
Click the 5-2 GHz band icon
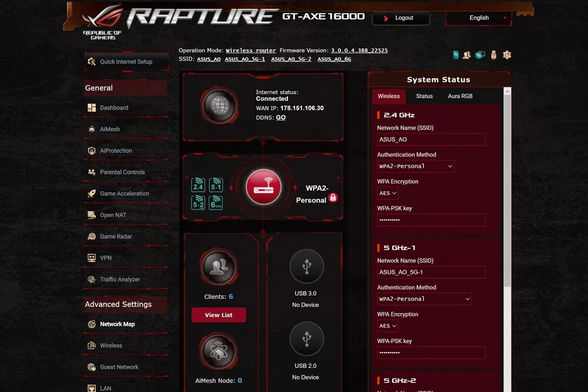(x=198, y=202)
